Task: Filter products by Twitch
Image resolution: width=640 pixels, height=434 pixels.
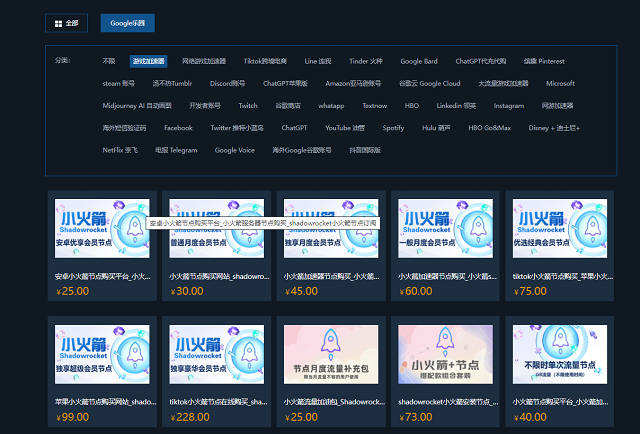Action: click(x=248, y=106)
